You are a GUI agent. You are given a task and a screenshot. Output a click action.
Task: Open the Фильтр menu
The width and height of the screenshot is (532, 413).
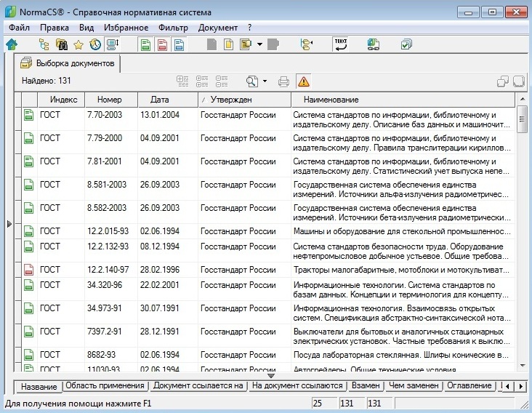(173, 28)
